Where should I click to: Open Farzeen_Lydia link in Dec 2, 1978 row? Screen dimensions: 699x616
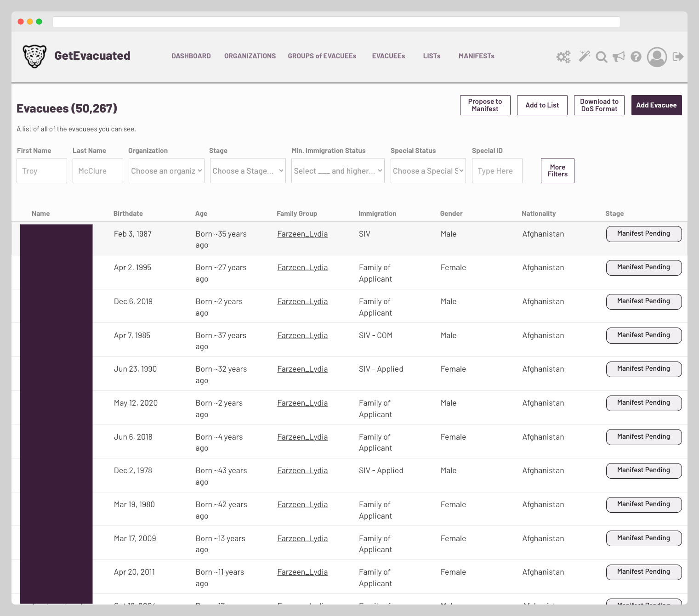pyautogui.click(x=302, y=470)
